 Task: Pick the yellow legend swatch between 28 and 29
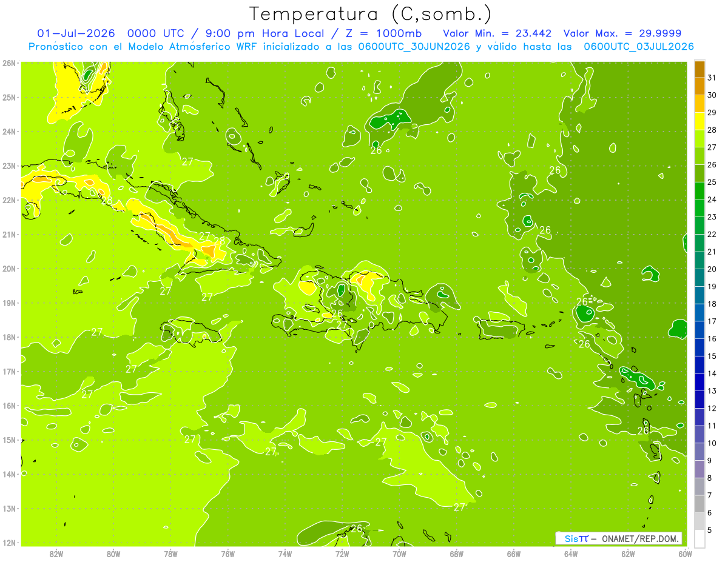click(x=699, y=121)
